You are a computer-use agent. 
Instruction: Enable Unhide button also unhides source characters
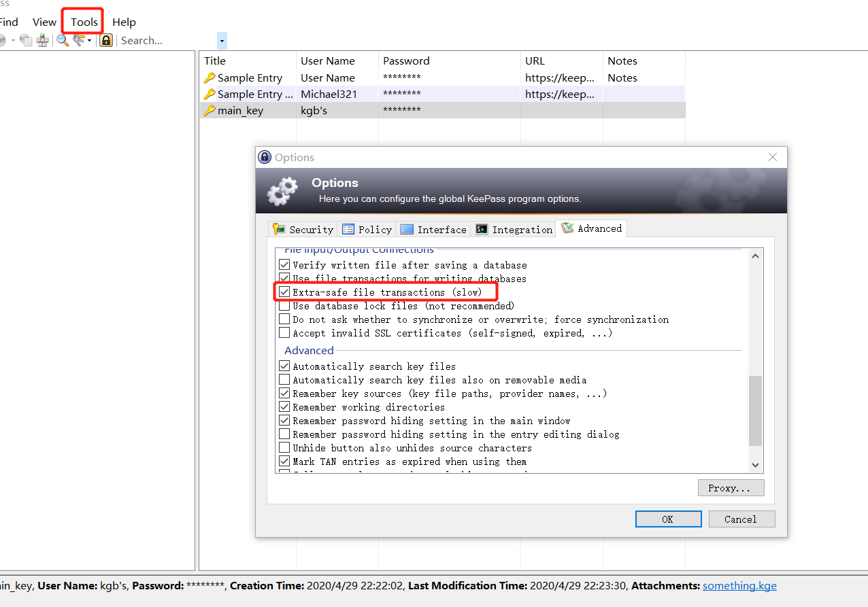tap(284, 448)
